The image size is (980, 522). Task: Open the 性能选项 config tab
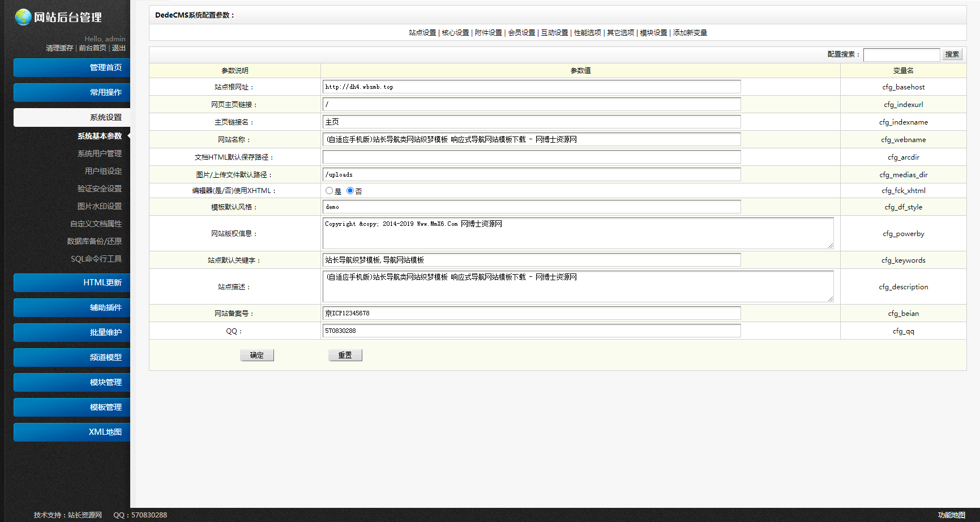point(588,33)
